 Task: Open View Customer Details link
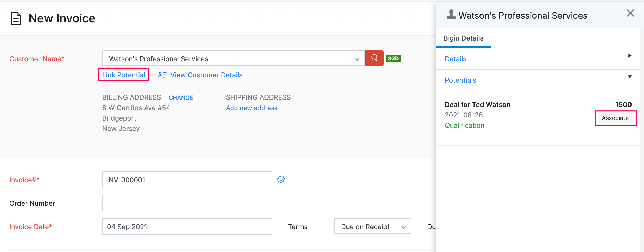coord(206,75)
